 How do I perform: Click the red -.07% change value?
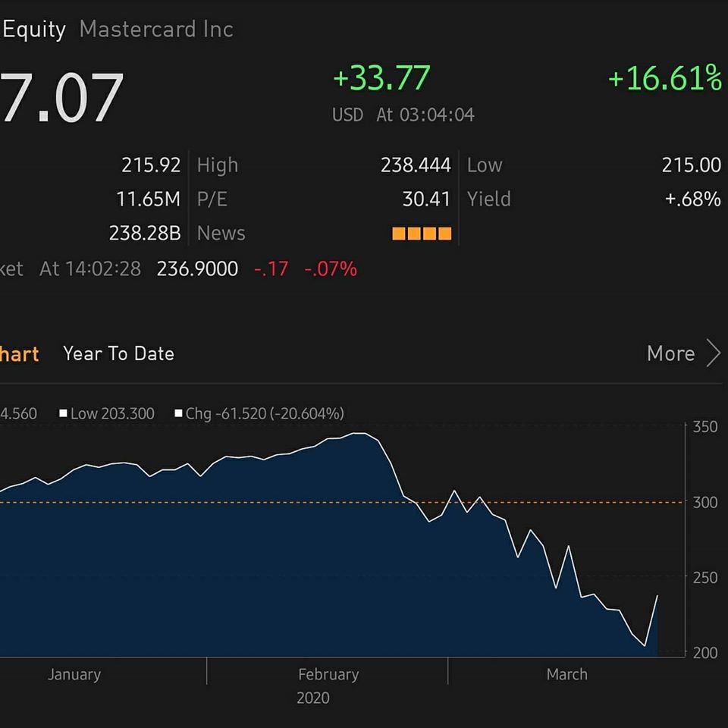click(331, 268)
